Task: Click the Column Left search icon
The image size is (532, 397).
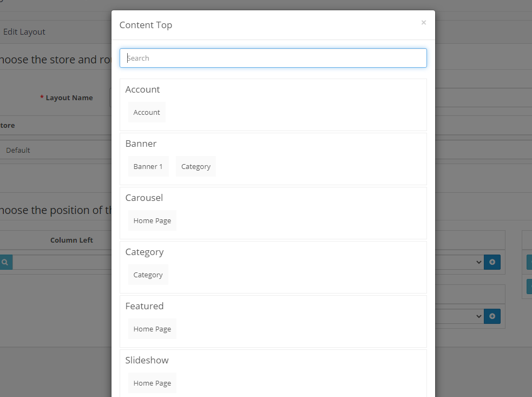Action: (x=5, y=262)
